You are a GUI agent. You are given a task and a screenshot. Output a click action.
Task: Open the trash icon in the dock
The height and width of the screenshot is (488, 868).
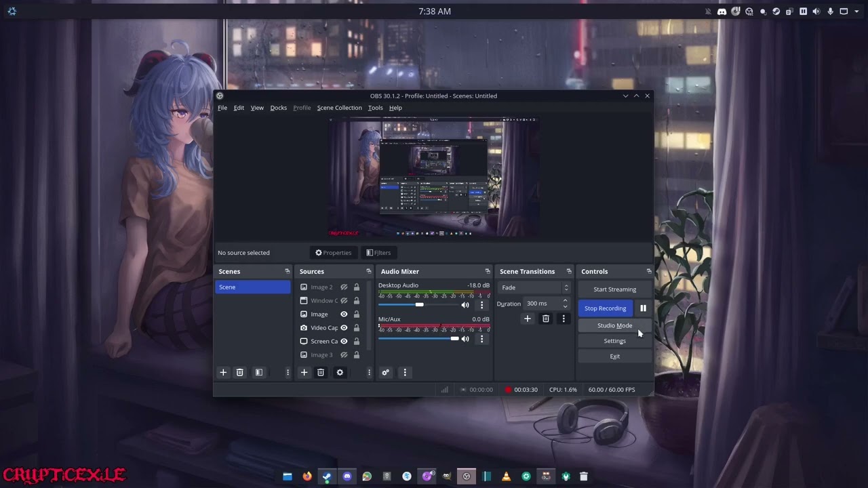point(583,476)
